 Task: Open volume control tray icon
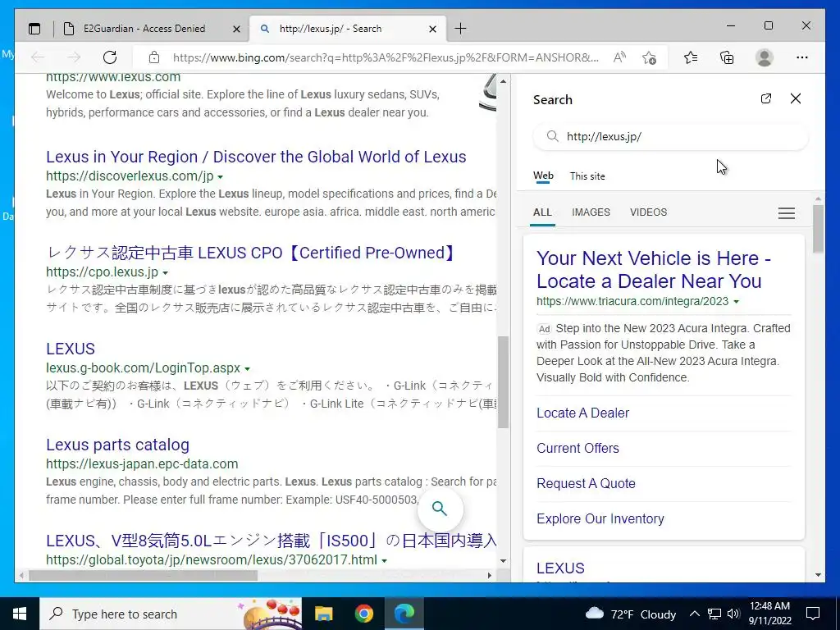pyautogui.click(x=734, y=614)
